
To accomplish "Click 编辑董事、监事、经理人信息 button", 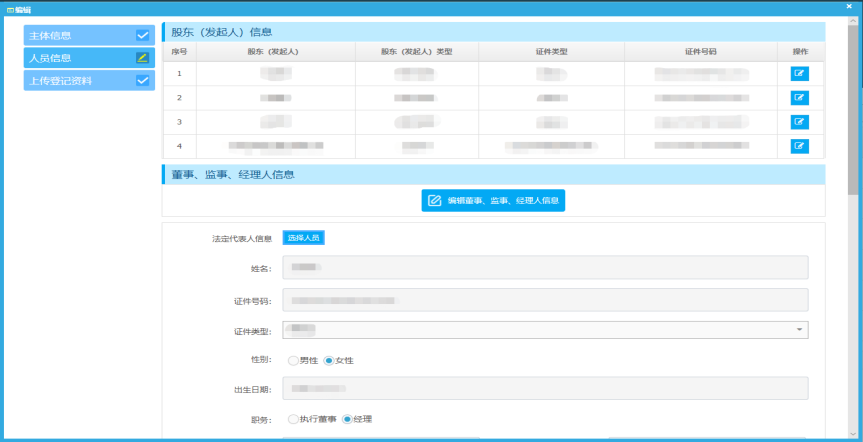I will tap(493, 201).
